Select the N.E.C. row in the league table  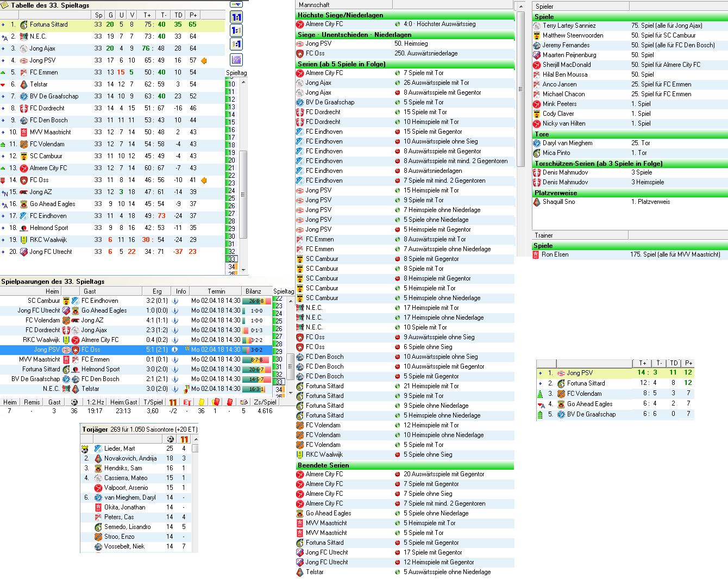click(x=112, y=36)
